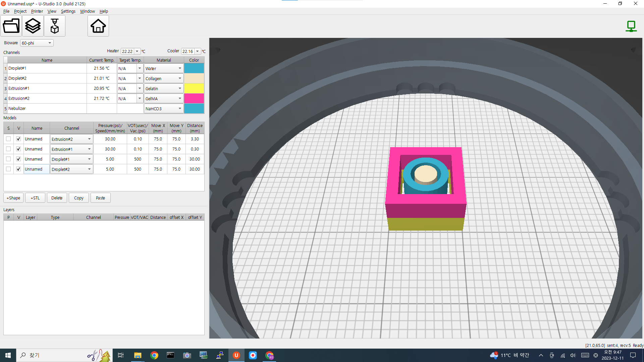
Task: Toggle visibility checkbox of Droplet#2 model
Action: click(x=18, y=169)
